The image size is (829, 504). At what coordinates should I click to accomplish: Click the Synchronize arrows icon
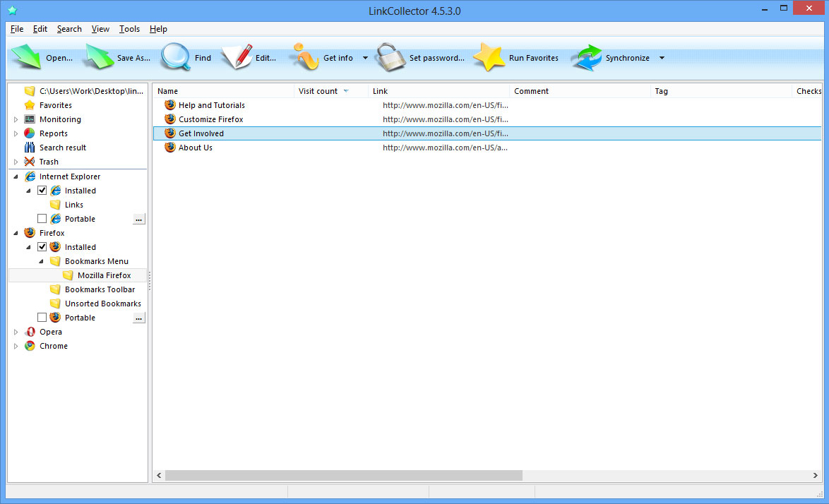click(587, 58)
